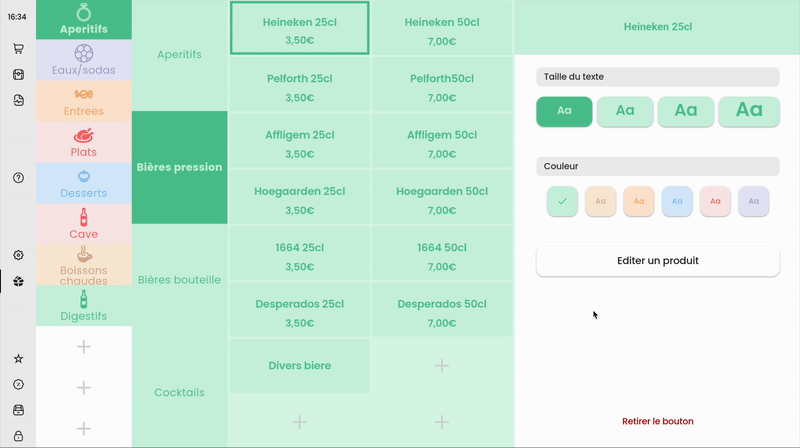Open the shopping cart icon in sidebar
Viewport: 800px width, 448px height.
coord(18,48)
